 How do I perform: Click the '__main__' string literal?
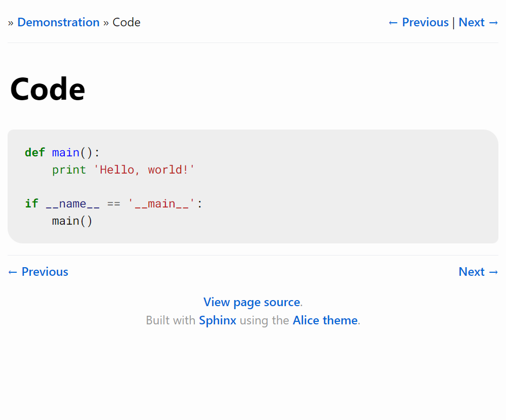(x=161, y=203)
